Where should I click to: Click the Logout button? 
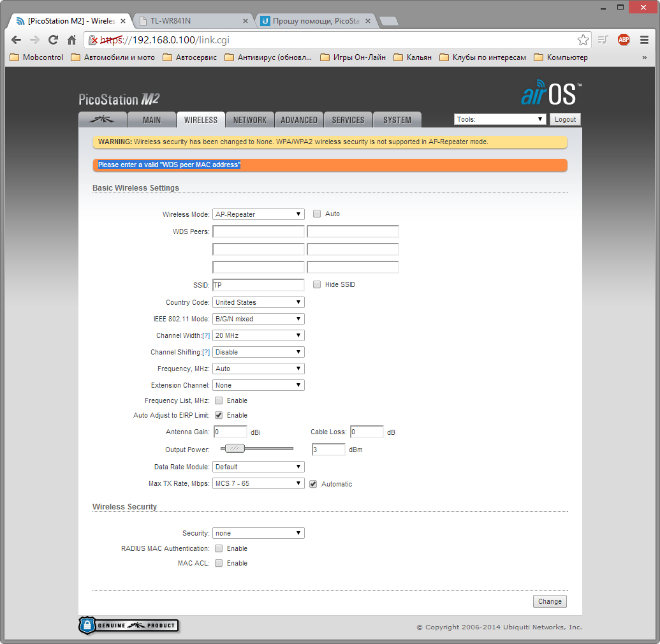tap(565, 119)
